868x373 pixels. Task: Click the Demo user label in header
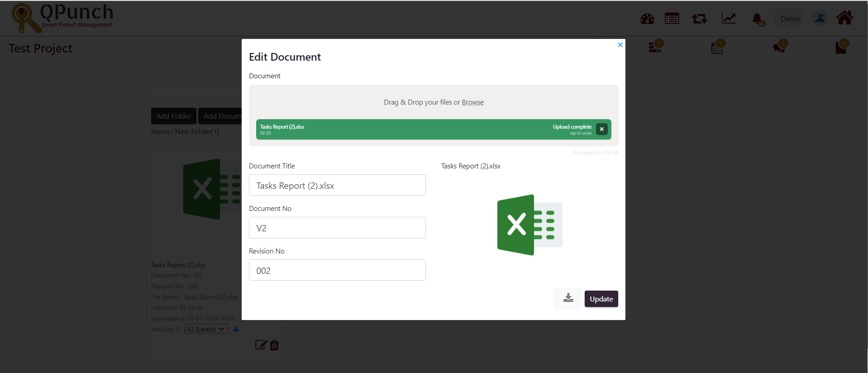click(x=790, y=19)
